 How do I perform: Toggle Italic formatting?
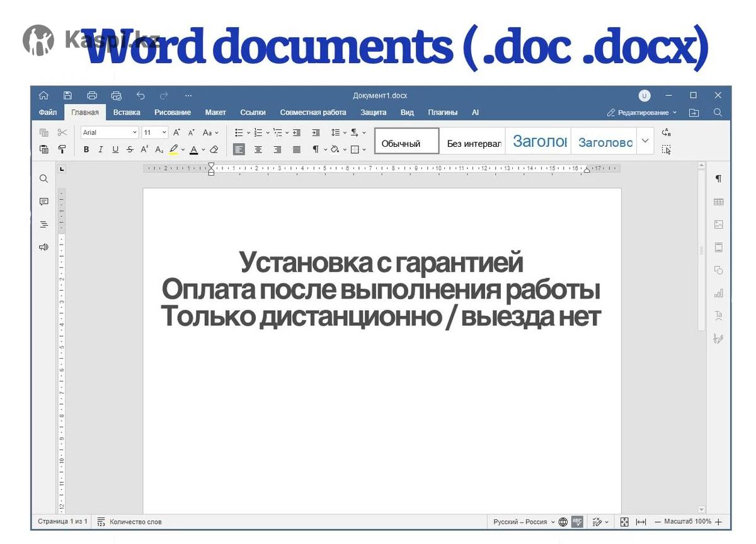pyautogui.click(x=100, y=149)
